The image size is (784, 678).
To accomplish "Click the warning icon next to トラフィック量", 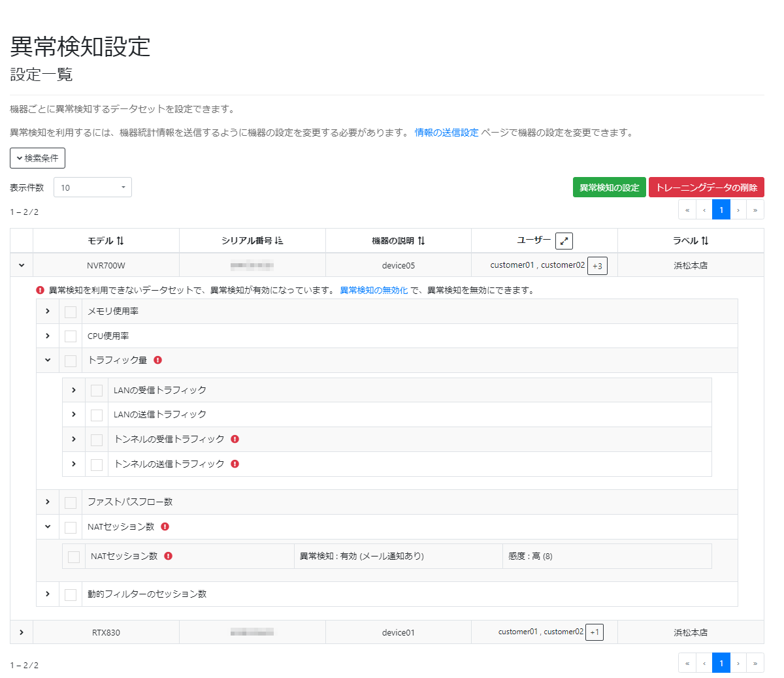I will (158, 360).
